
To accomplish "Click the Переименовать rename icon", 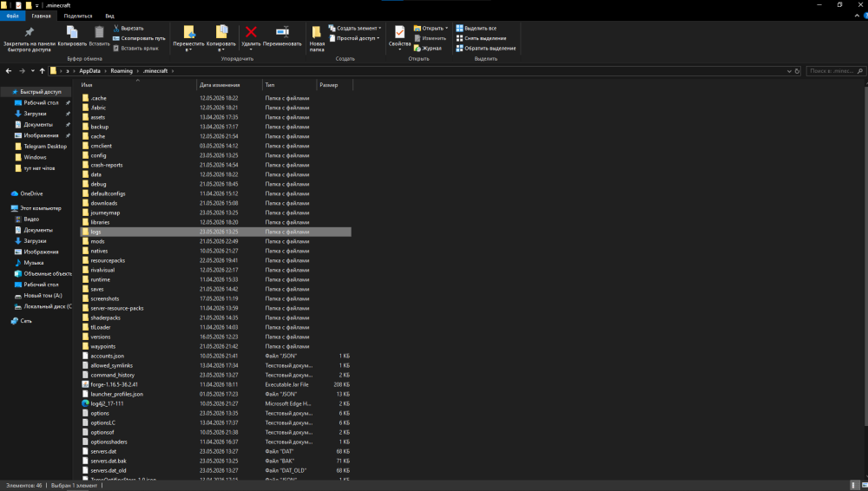I will click(x=282, y=32).
